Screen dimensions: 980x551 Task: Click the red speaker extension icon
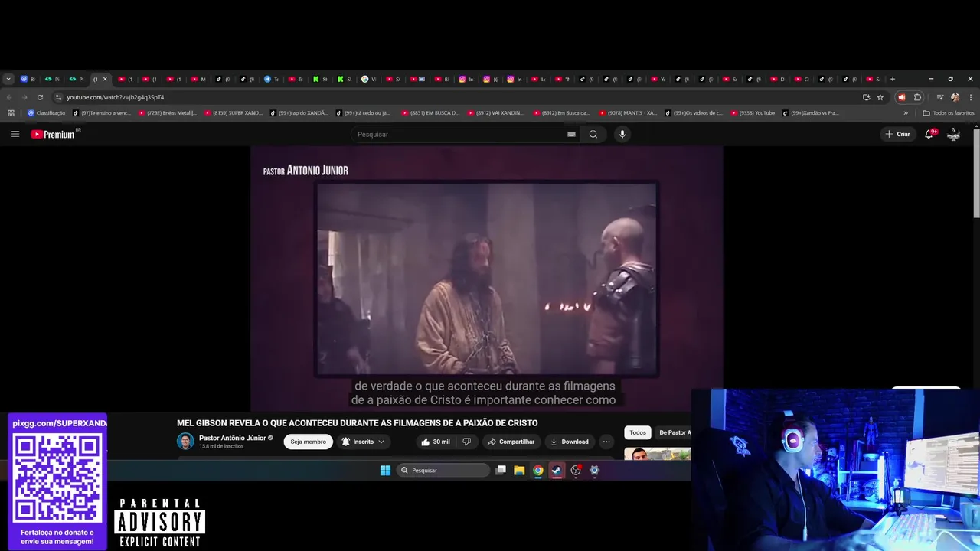tap(901, 97)
